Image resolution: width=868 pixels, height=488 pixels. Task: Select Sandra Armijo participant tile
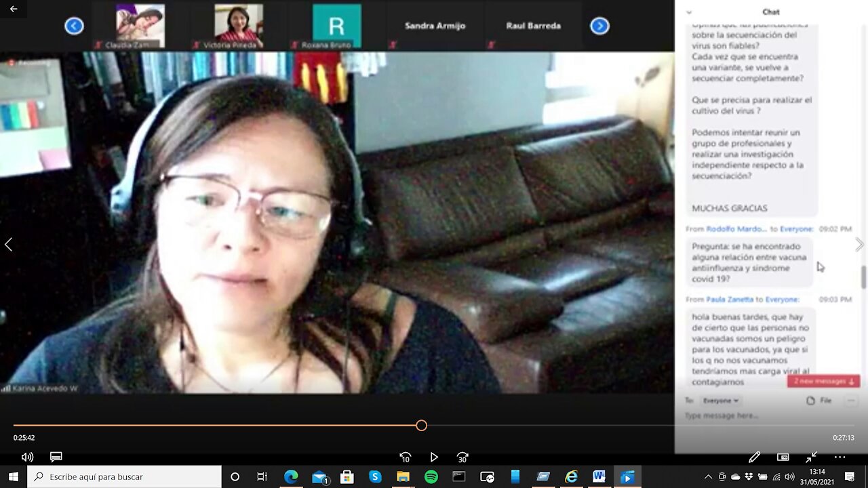point(435,26)
